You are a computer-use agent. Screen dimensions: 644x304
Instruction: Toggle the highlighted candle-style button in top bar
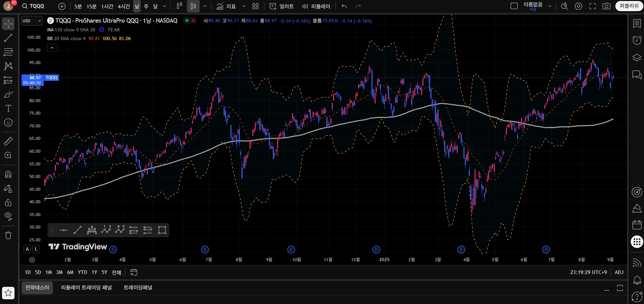[x=193, y=6]
